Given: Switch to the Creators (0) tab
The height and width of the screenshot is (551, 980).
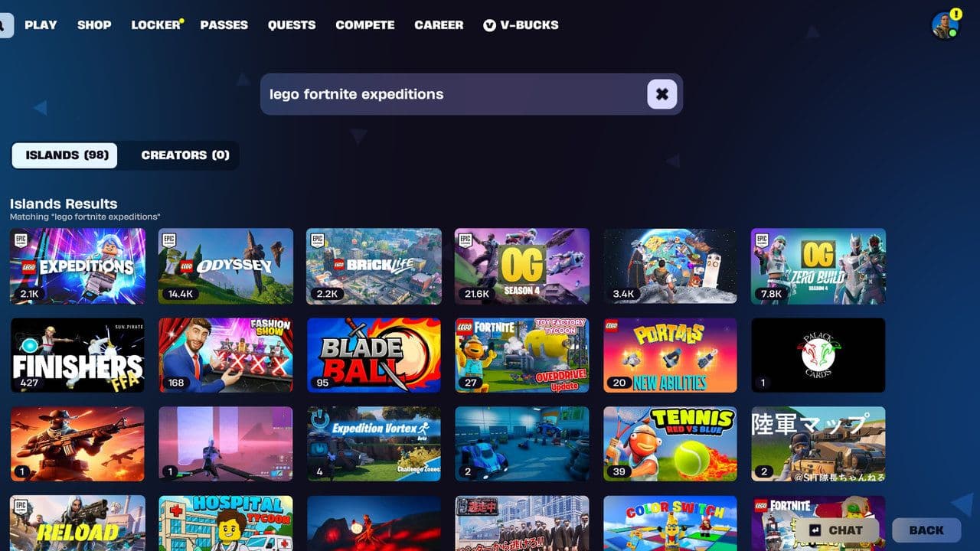Looking at the screenshot, I should [x=185, y=155].
